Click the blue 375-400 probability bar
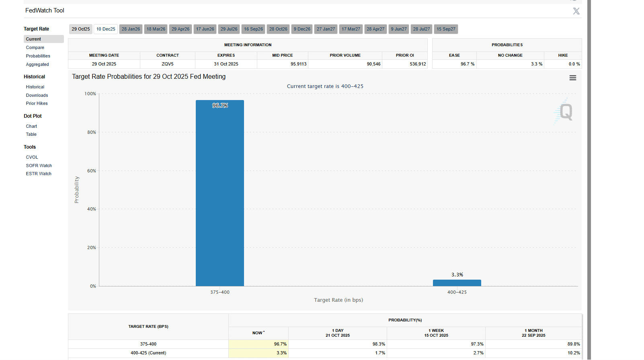The image size is (644, 360). click(220, 193)
